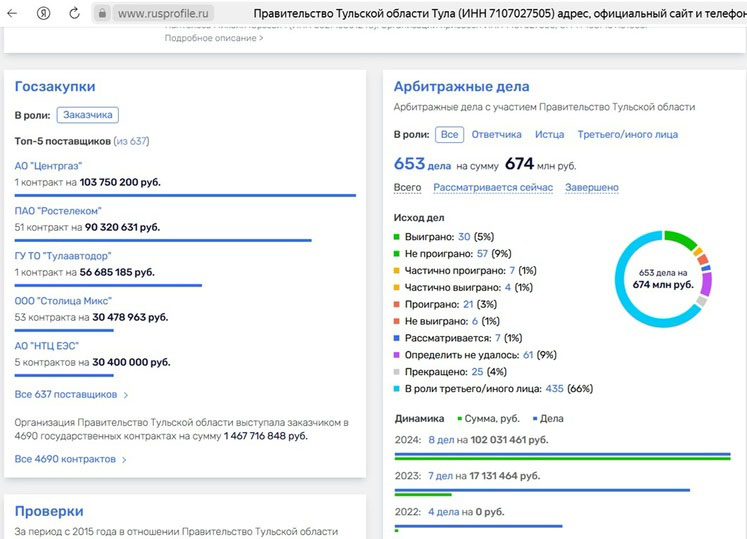747x539 pixels.
Task: Filter by Третьего/иного лица role
Action: (627, 134)
